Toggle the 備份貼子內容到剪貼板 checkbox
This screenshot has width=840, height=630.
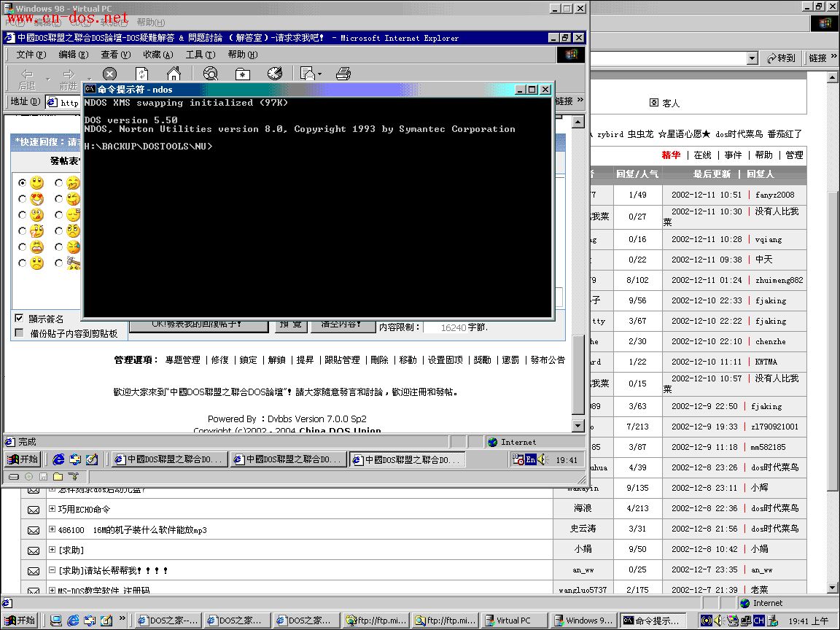(19, 332)
